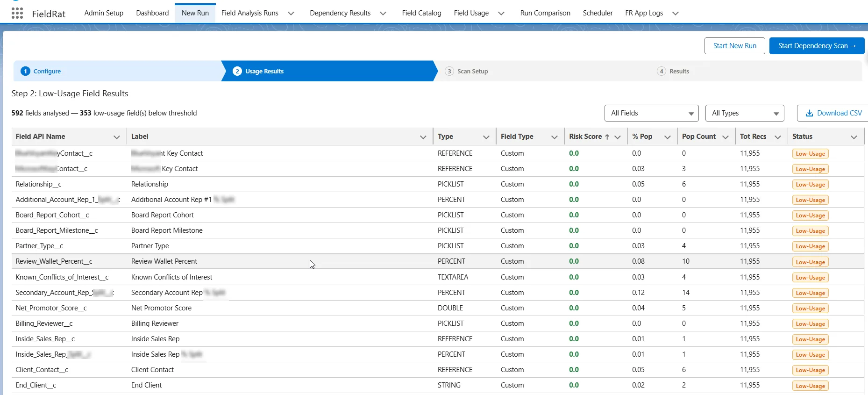This screenshot has width=868, height=395.
Task: Expand Field Analysis Runs tab menu
Action: pyautogui.click(x=291, y=14)
